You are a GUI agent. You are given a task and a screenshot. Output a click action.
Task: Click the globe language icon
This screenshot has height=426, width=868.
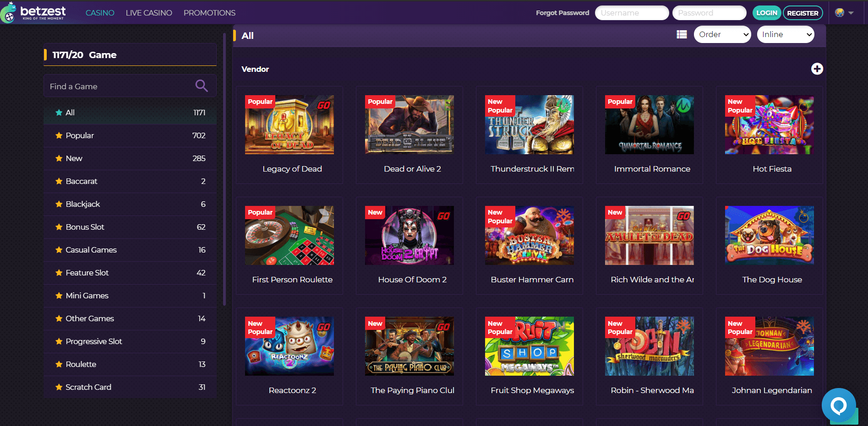[839, 13]
